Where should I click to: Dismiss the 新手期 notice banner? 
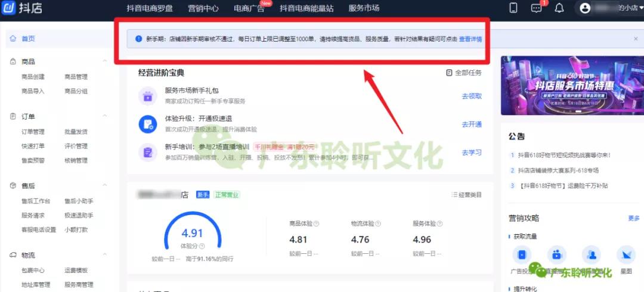[636, 39]
